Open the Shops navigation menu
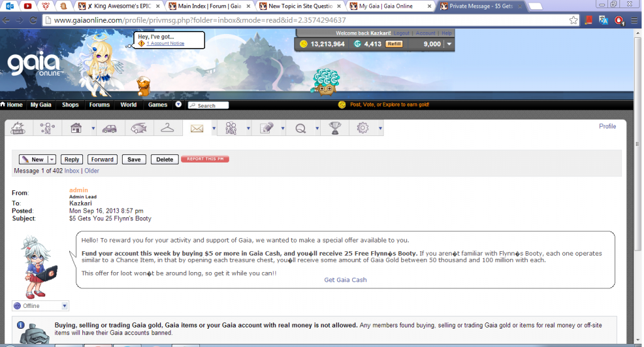Screen dimensions: 644x347 (x=70, y=105)
